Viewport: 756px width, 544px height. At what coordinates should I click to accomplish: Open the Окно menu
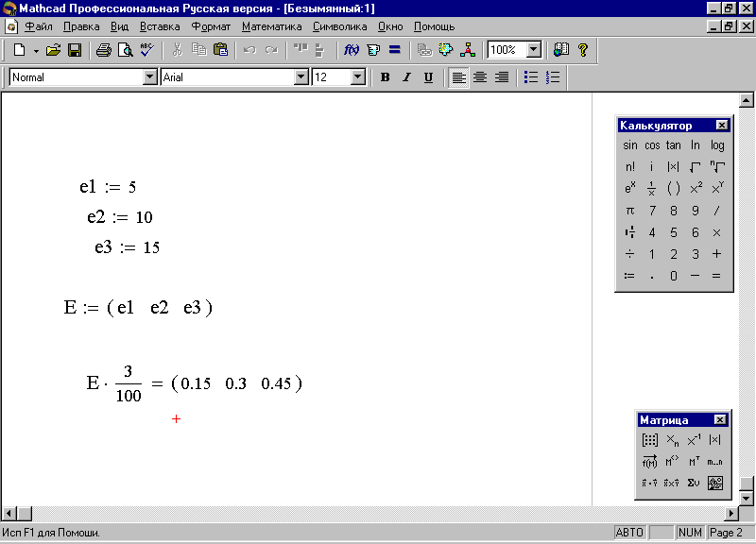pyautogui.click(x=390, y=26)
